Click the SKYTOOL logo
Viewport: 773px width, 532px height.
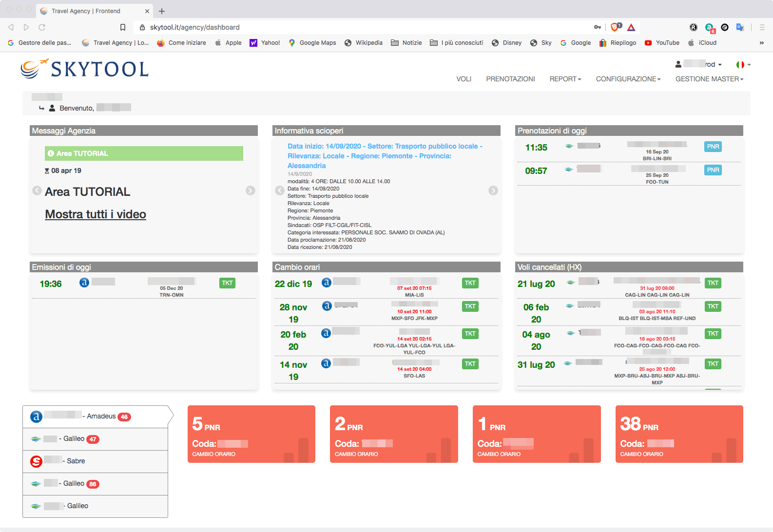point(85,69)
